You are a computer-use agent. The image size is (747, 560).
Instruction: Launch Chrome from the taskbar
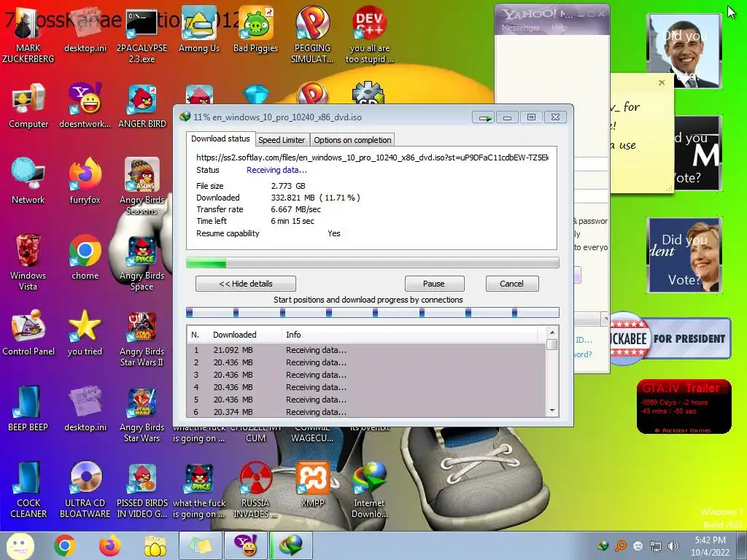point(65,545)
